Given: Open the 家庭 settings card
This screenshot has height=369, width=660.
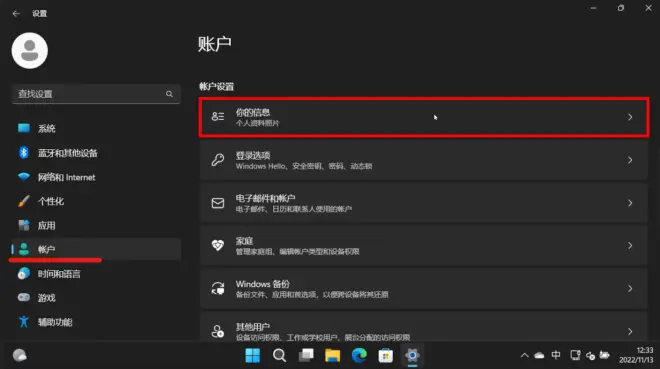Looking at the screenshot, I should pyautogui.click(x=424, y=246).
